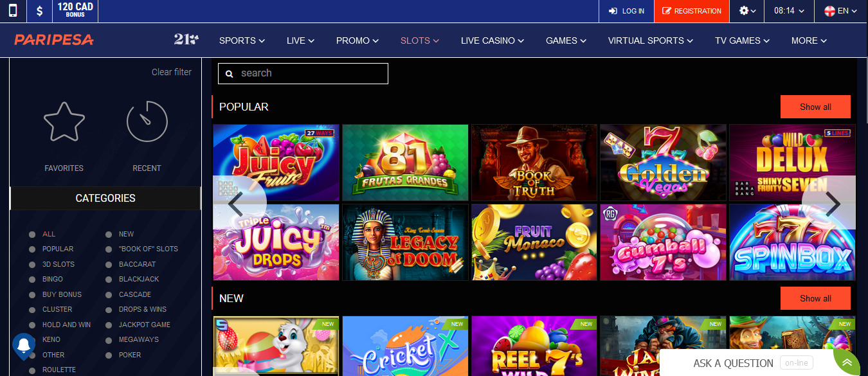Select HOLD AND WIN category filter
This screenshot has width=868, height=376.
coord(66,325)
